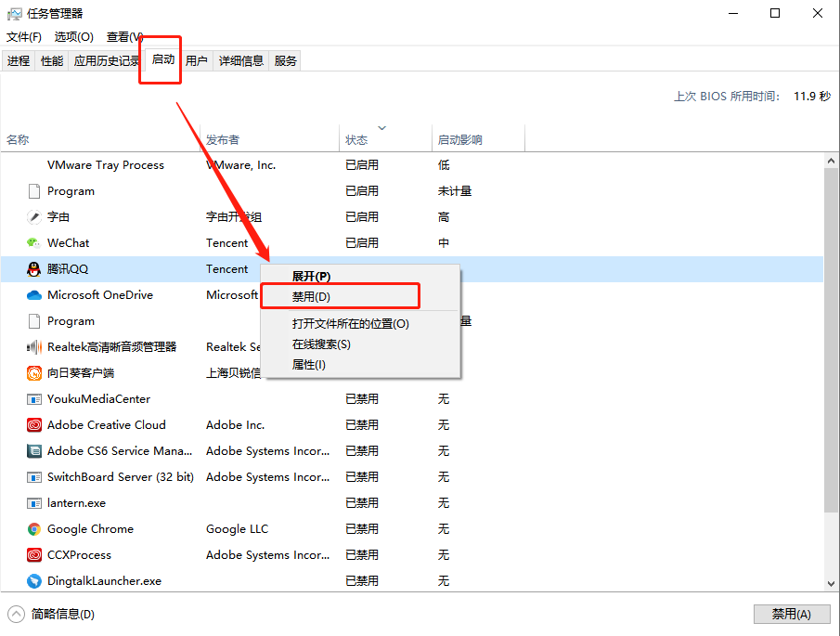Sort by the 状态 column header

coord(356,140)
